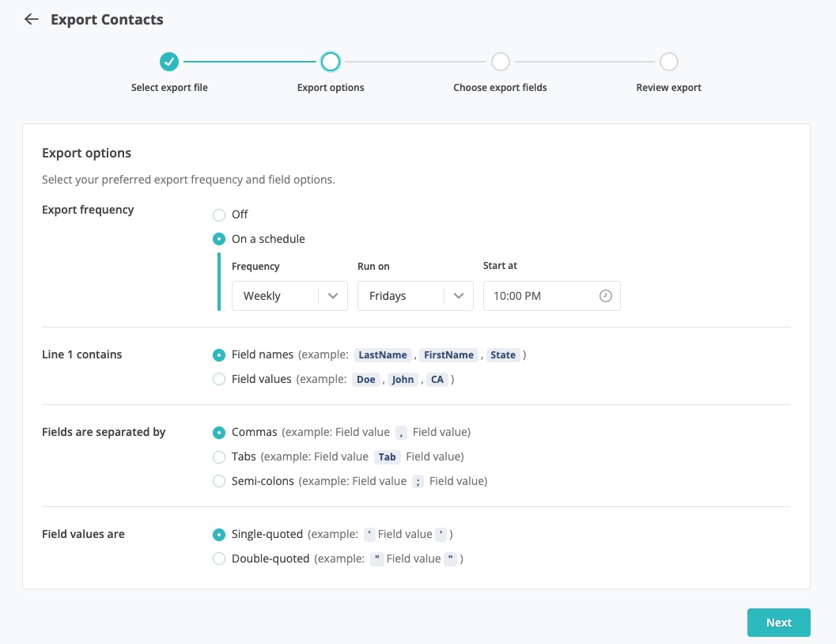Click the Fields are separated by label
This screenshot has height=644, width=836.
coord(104,432)
